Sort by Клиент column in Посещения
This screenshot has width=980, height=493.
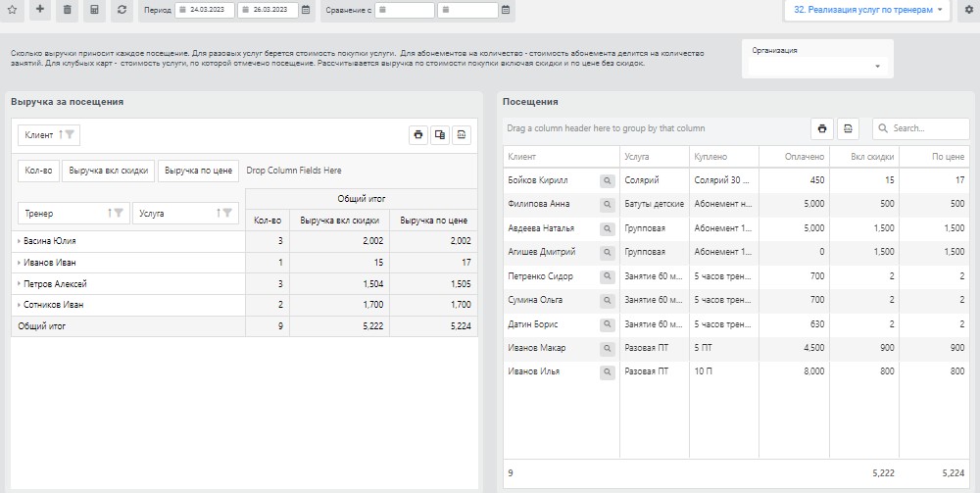[562, 157]
